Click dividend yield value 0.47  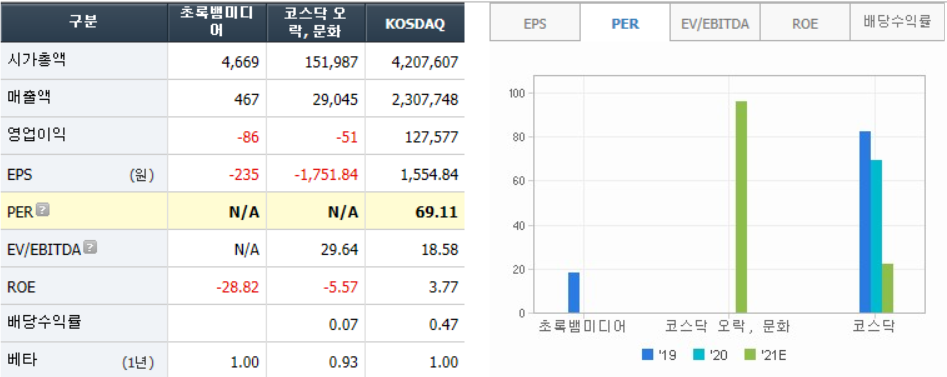point(444,324)
